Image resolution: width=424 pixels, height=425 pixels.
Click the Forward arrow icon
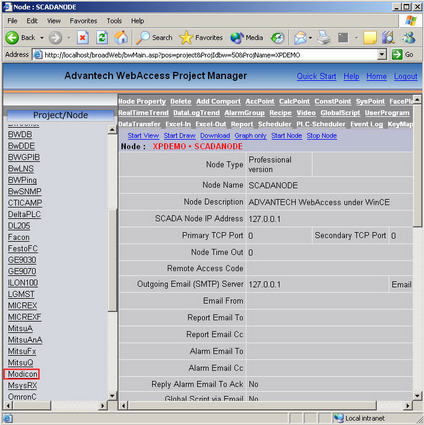point(55,38)
